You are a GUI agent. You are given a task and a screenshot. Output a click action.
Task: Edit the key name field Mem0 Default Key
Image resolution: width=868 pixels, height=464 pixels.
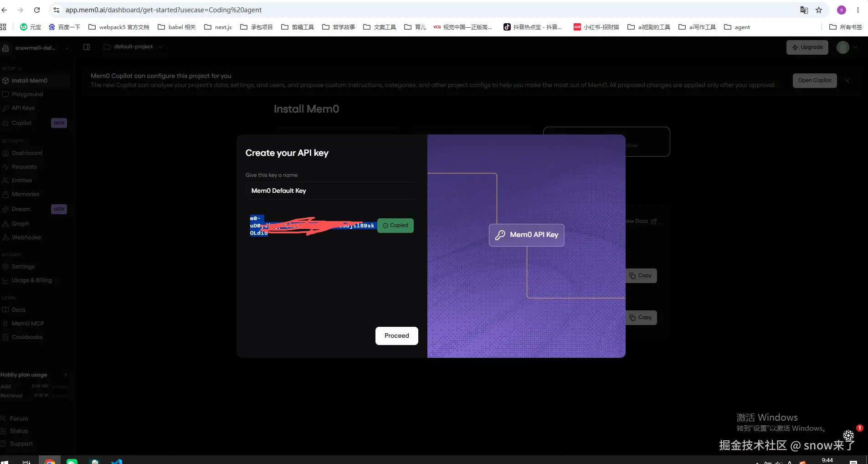click(x=331, y=191)
